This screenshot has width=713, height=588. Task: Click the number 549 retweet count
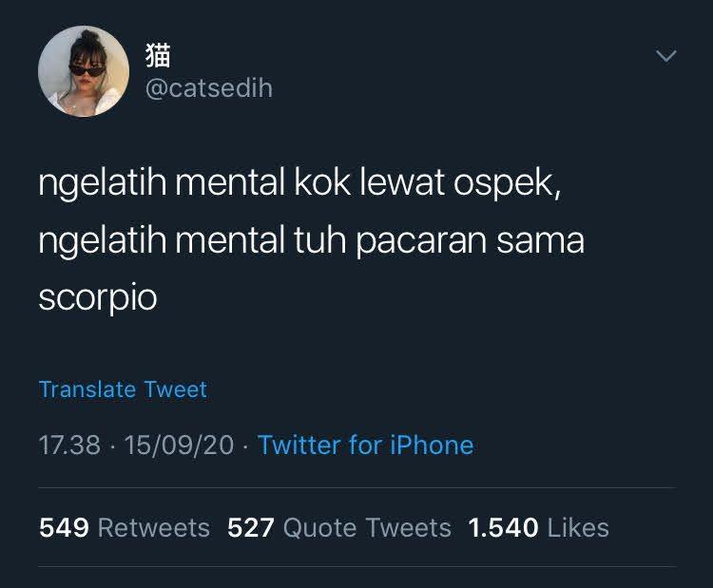click(64, 527)
